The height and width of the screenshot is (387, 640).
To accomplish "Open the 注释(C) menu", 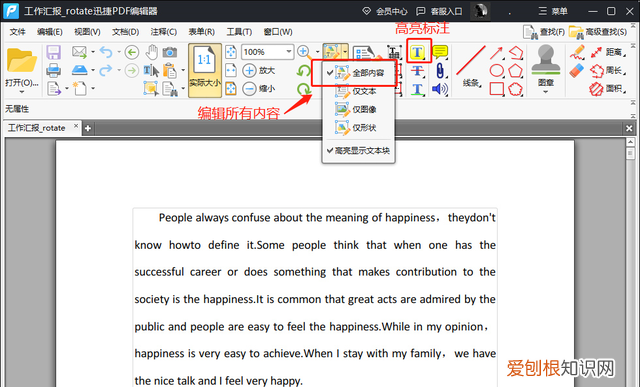I will click(x=164, y=32).
